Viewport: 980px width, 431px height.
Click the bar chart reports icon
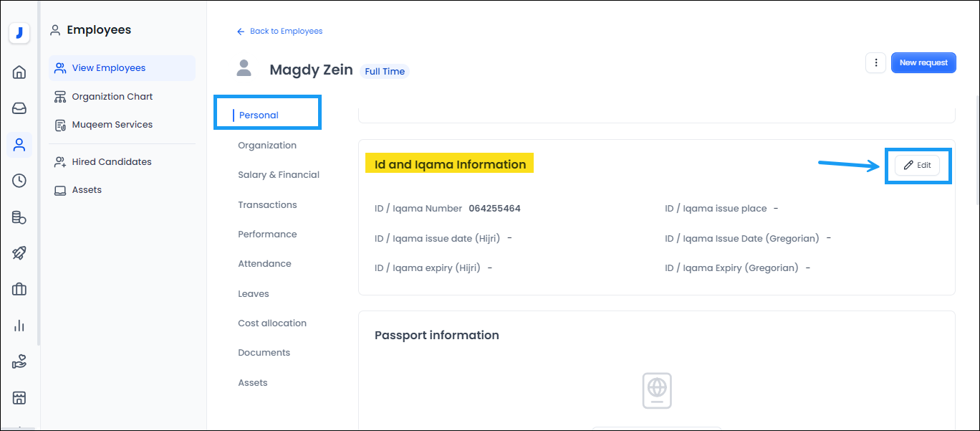19,326
